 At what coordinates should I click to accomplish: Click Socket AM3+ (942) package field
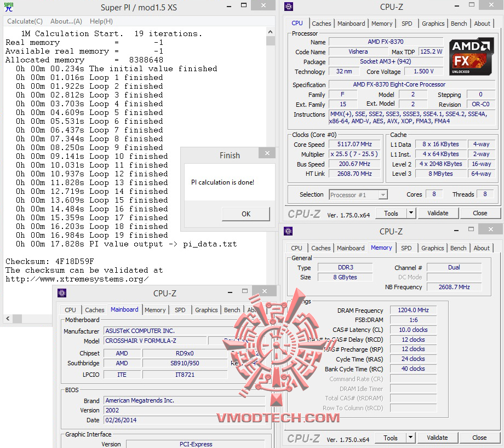[x=386, y=61]
